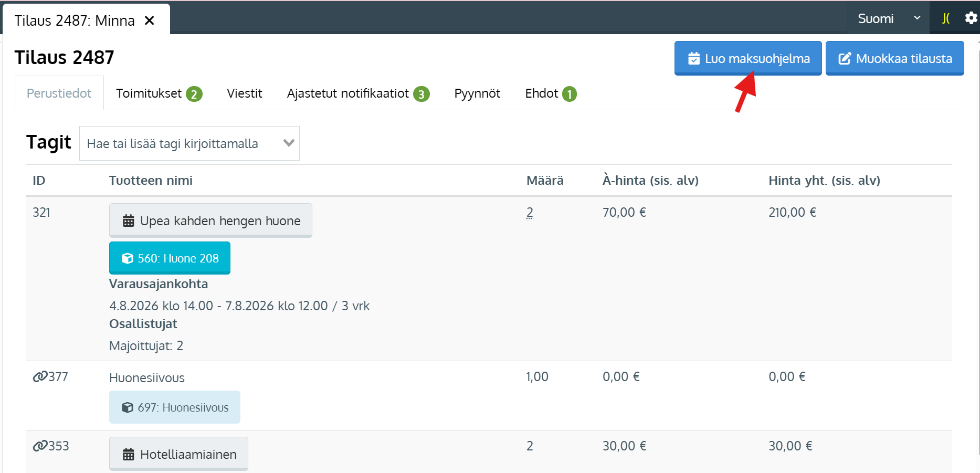Viewport: 980px width, 473px height.
Task: Open the Hotelliaamiainen product button
Action: (x=178, y=454)
